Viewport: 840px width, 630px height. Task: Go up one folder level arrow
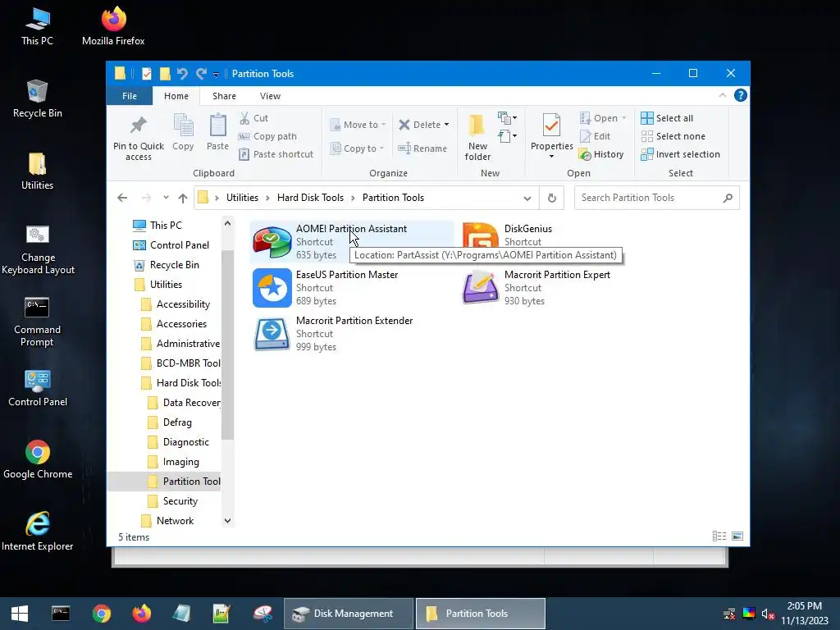[x=183, y=198]
